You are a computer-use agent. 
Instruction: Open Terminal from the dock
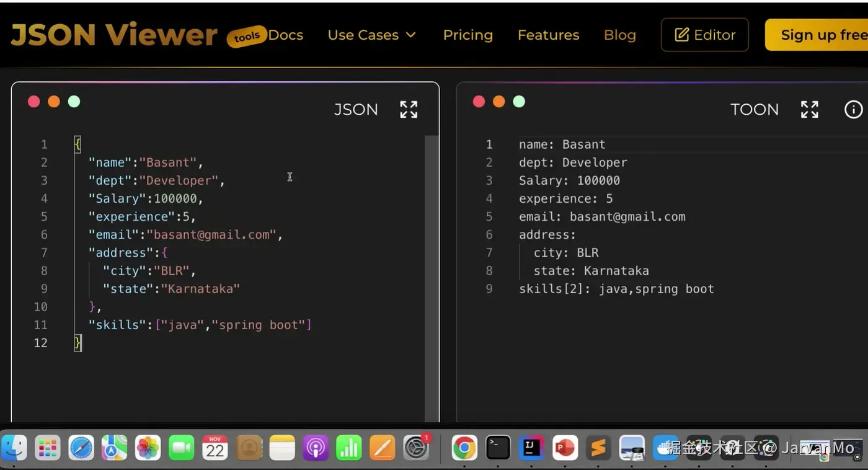498,447
